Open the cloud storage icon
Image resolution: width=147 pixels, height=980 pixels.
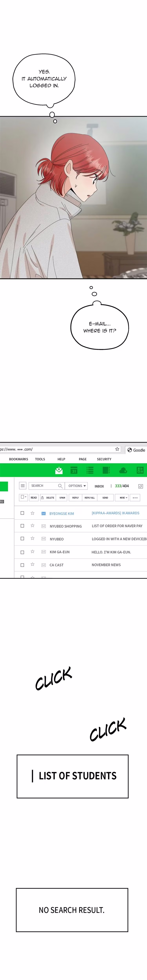pyautogui.click(x=123, y=471)
